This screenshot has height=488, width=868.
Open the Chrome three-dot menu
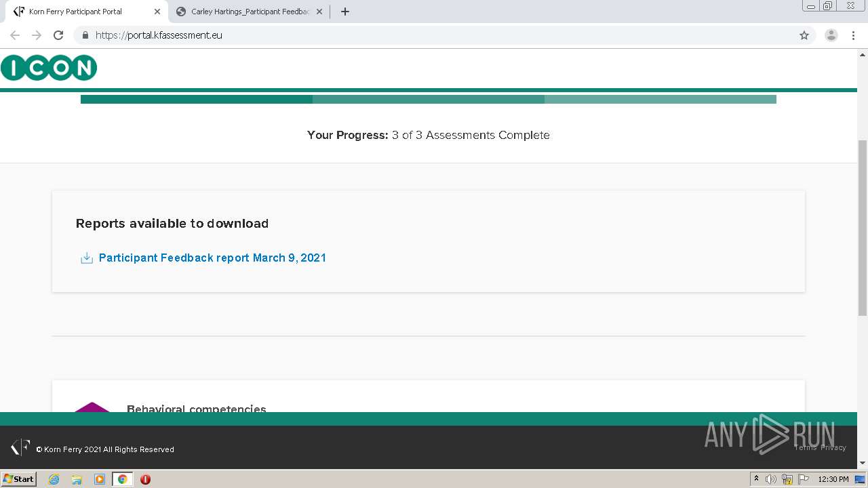tap(854, 35)
